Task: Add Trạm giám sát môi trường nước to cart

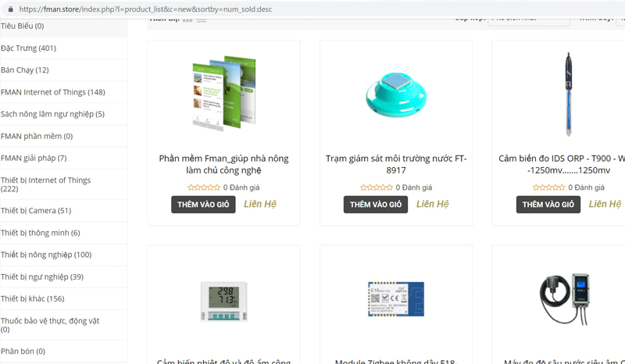Action: (376, 205)
